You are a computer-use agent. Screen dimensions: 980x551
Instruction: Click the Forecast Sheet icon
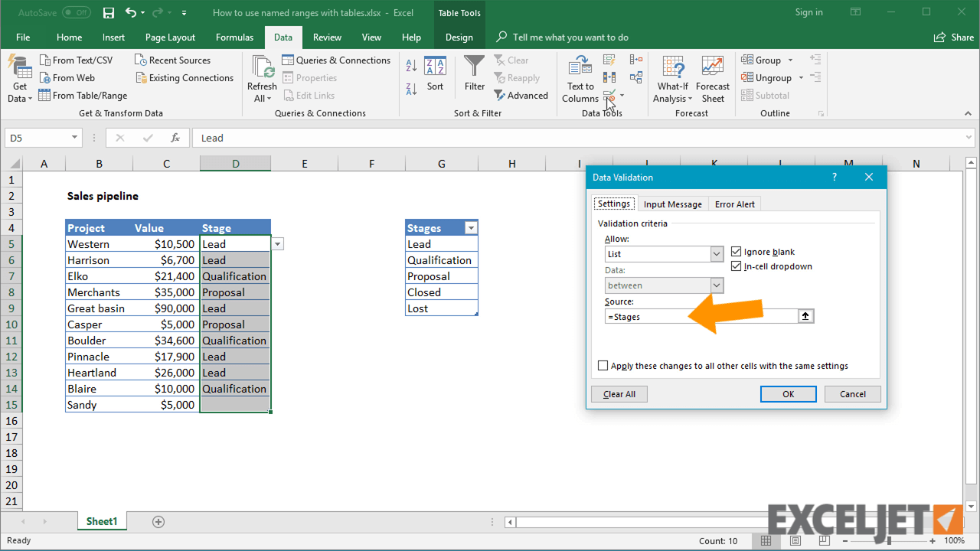[x=712, y=77]
